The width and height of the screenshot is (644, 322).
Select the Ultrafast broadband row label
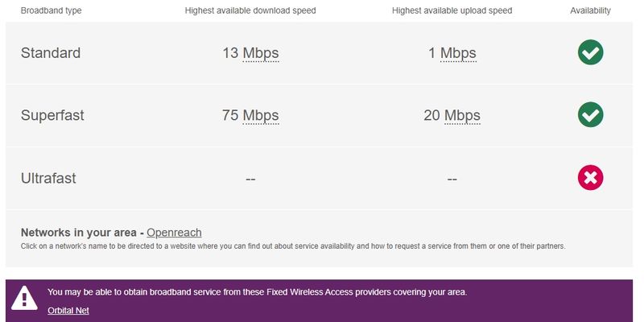[48, 178]
